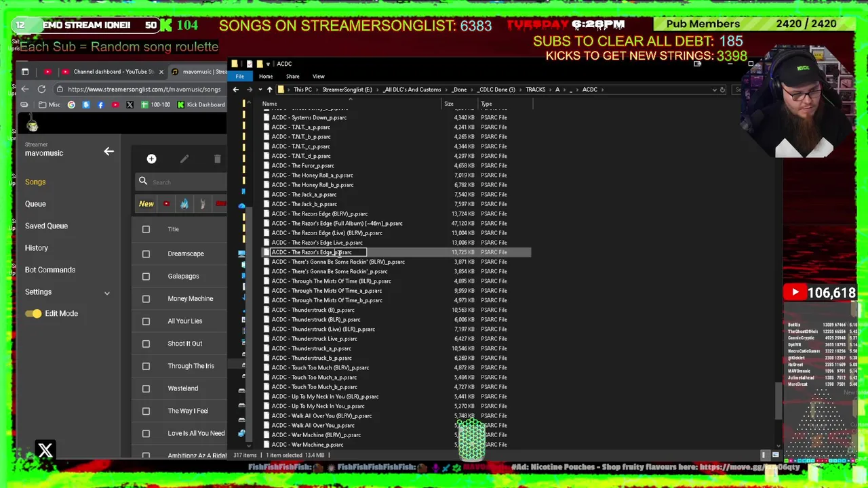Open the Misc bookmarks folder
The width and height of the screenshot is (868, 488).
pos(50,105)
